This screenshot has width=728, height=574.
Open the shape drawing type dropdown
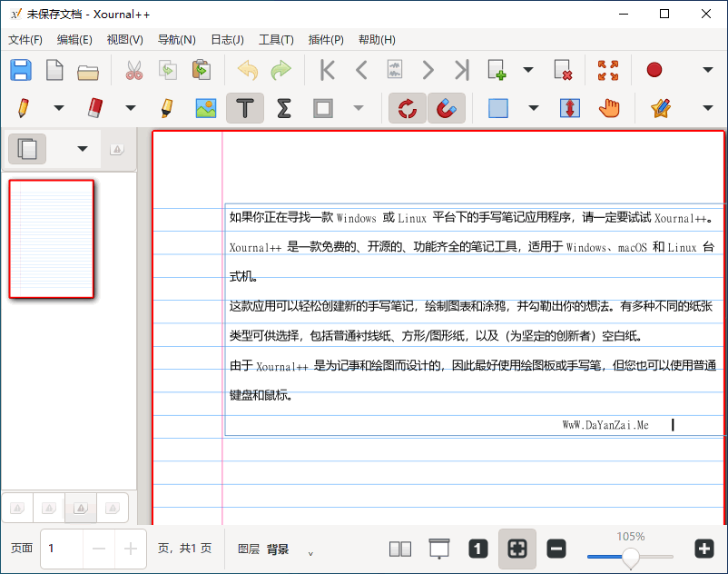(x=358, y=108)
